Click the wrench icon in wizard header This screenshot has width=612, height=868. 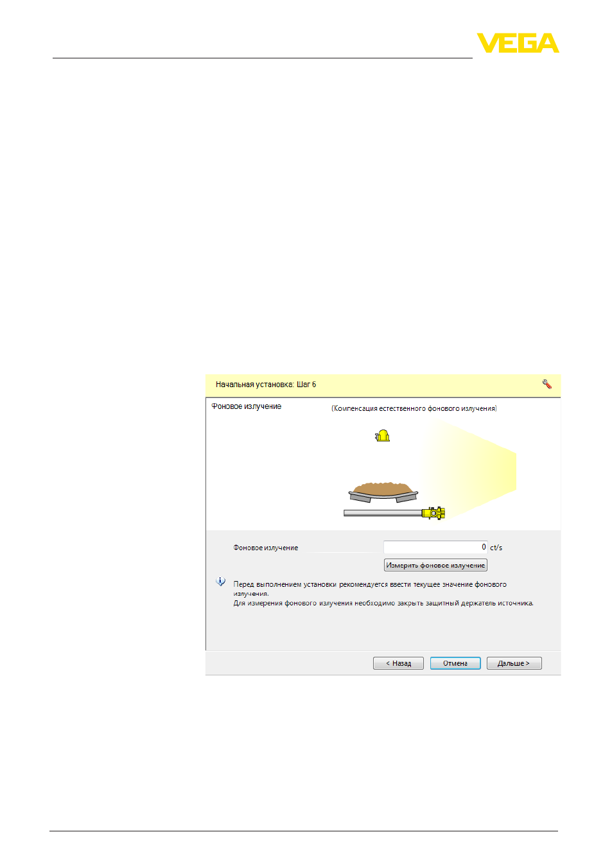[547, 385]
